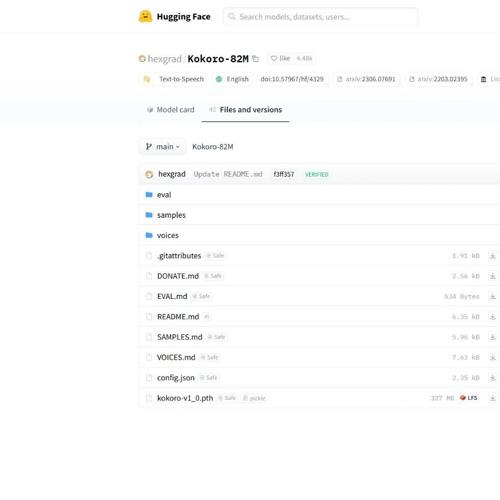The height and width of the screenshot is (500, 500).
Task: Click the Safe badge next to EVAL.md
Action: (201, 296)
